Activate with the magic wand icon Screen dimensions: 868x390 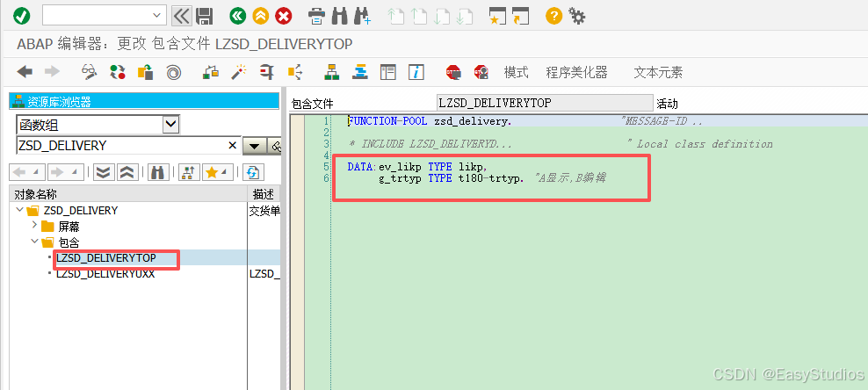coord(239,72)
